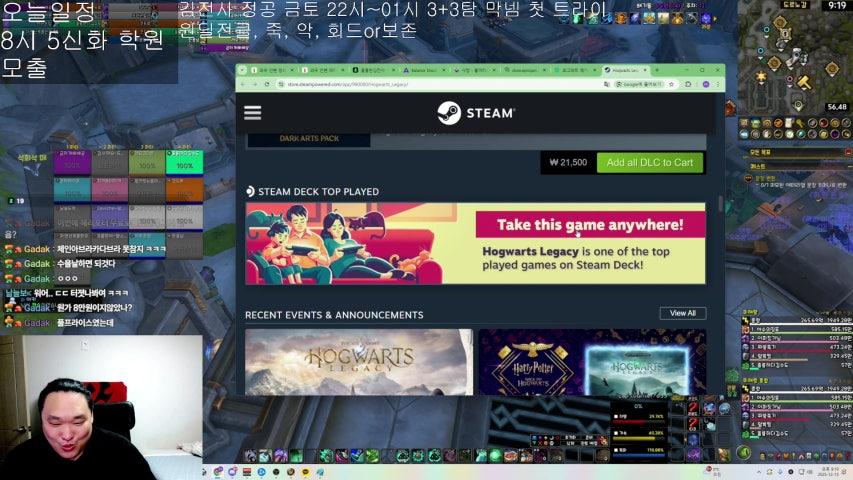This screenshot has height=480, width=853.
Task: Close the Hogwarts Legacy Steam tab
Action: coord(645,70)
